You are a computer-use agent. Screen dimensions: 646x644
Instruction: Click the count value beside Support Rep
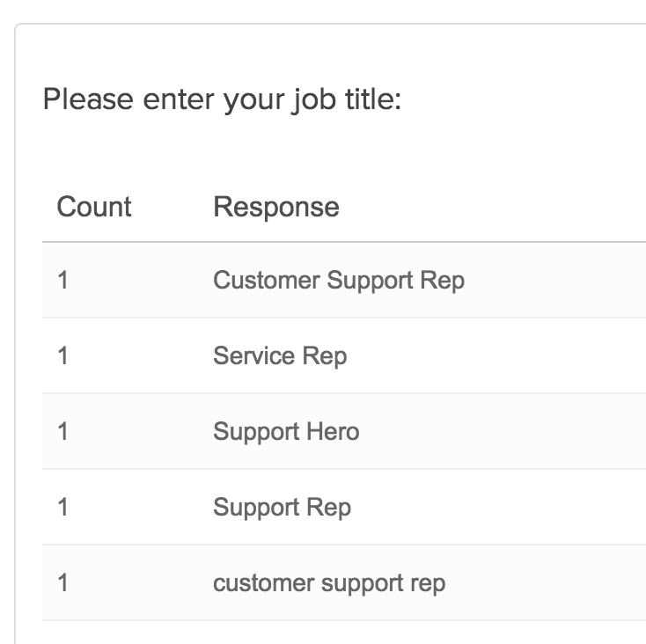pyautogui.click(x=62, y=508)
